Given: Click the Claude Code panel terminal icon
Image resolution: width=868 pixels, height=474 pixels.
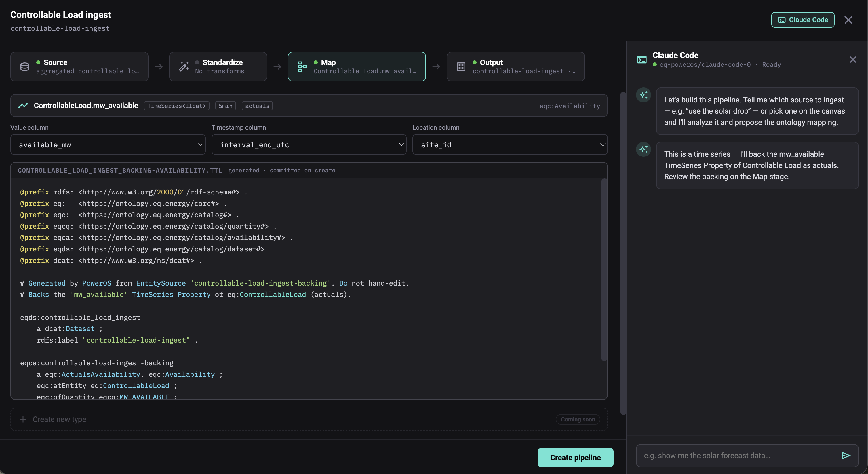Looking at the screenshot, I should point(642,60).
